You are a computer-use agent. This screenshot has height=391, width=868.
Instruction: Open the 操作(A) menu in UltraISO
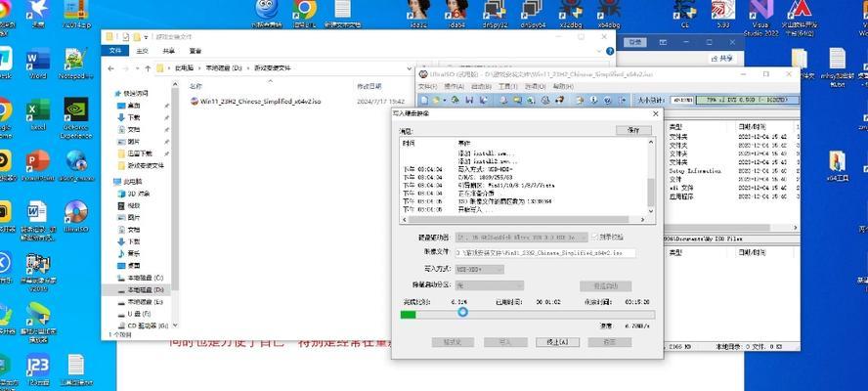(x=454, y=86)
